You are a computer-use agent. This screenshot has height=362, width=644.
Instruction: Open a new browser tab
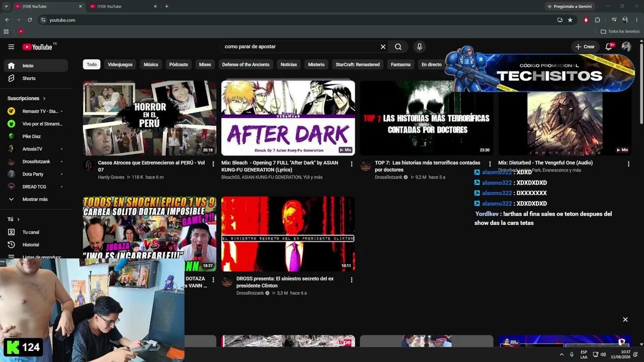167,7
